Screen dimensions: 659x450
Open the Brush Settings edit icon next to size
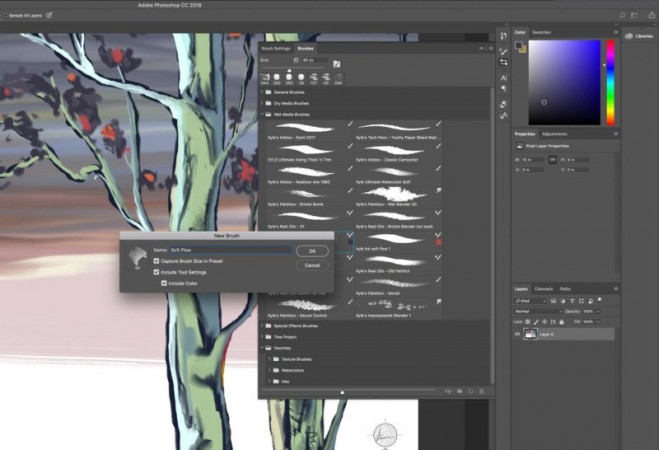337,64
